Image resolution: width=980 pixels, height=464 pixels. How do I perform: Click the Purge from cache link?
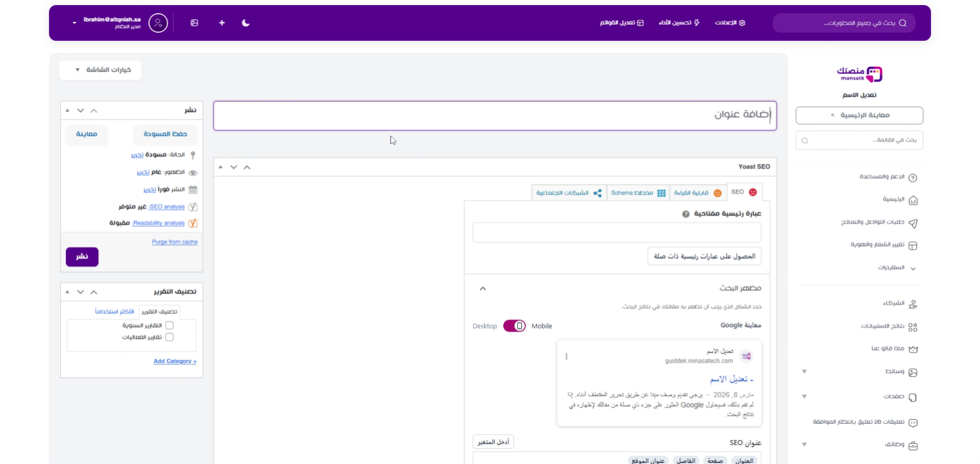tap(175, 242)
